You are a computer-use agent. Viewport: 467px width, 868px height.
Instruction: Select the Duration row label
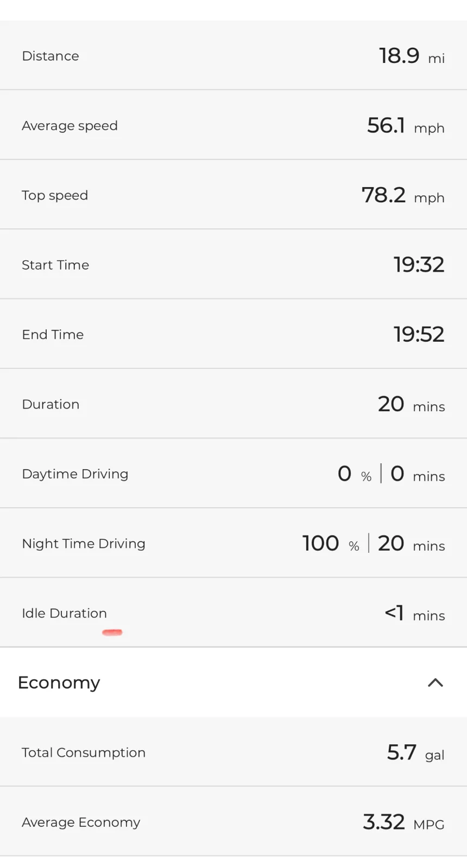(51, 404)
